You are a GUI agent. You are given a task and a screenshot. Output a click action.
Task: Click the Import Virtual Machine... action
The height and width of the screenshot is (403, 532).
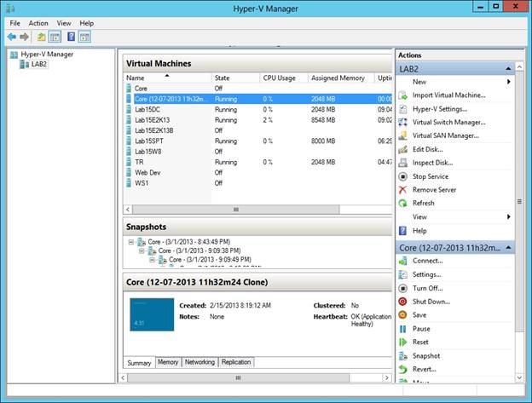point(448,95)
